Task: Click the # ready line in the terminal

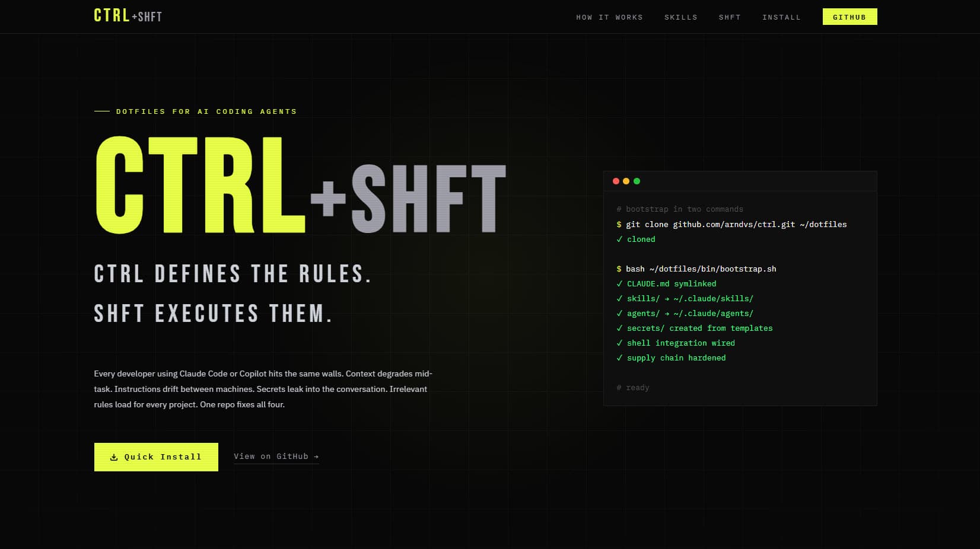Action: point(633,387)
